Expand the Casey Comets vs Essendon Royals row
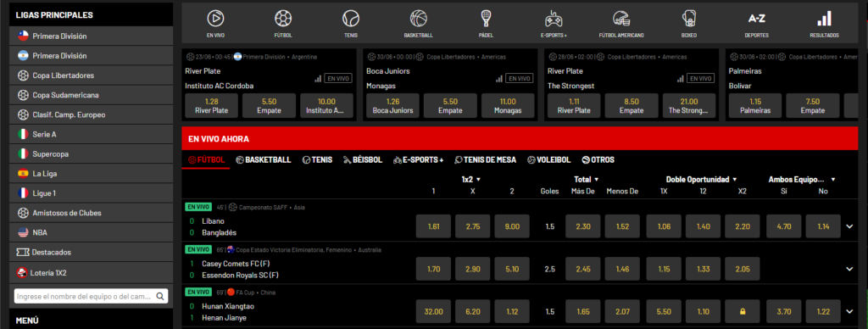This screenshot has height=329, width=868. 849,269
